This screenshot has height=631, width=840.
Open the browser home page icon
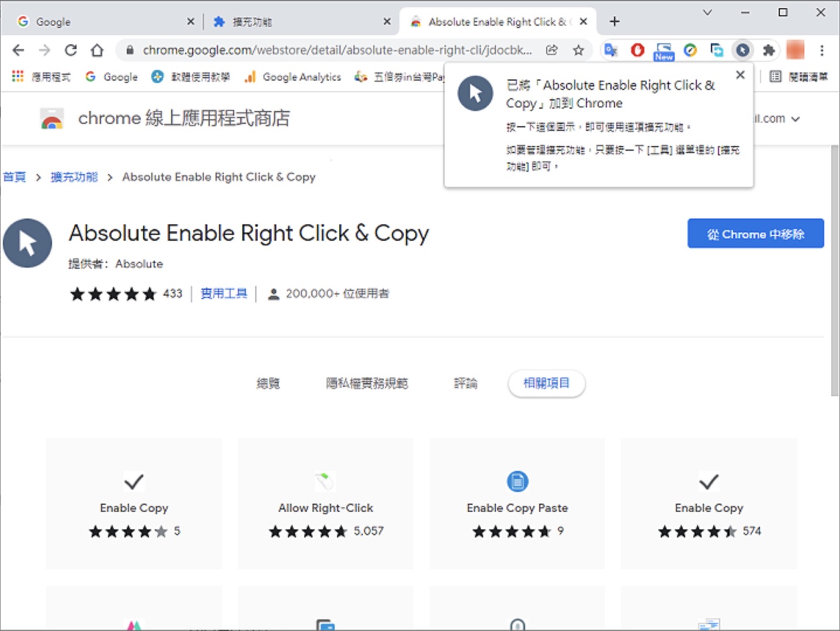97,50
